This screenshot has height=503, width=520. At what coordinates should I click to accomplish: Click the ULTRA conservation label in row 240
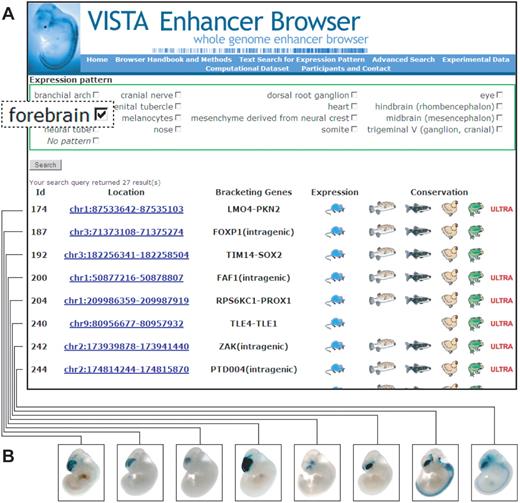point(501,324)
